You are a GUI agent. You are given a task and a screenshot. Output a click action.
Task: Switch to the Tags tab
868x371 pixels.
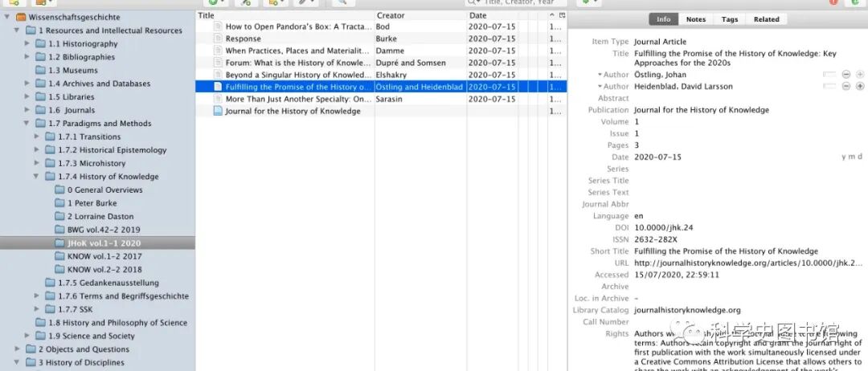pyautogui.click(x=730, y=19)
